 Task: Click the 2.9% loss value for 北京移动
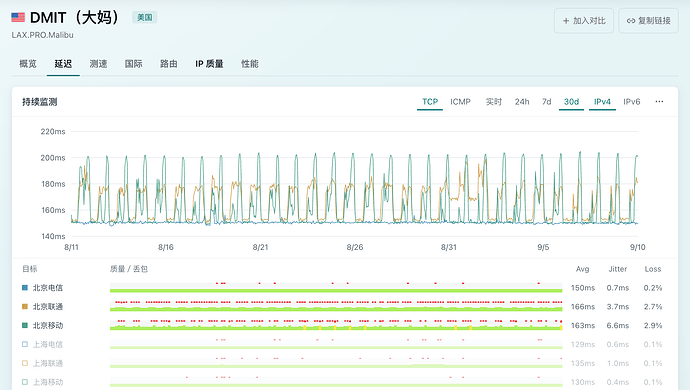pos(653,325)
